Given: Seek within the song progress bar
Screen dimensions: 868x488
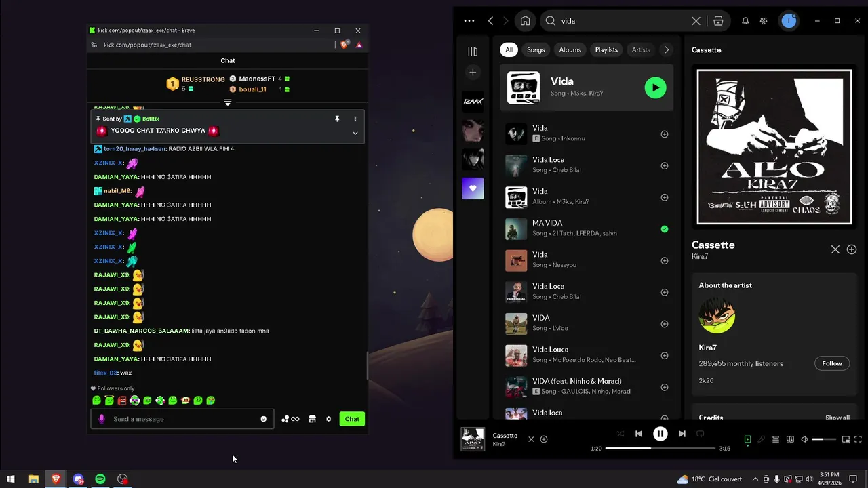Looking at the screenshot, I should pyautogui.click(x=660, y=448).
